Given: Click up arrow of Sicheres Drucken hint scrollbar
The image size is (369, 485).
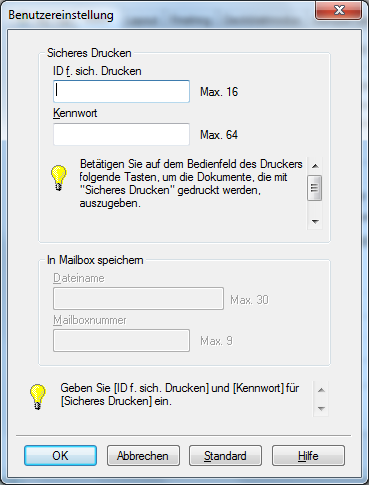Looking at the screenshot, I should pos(315,166).
